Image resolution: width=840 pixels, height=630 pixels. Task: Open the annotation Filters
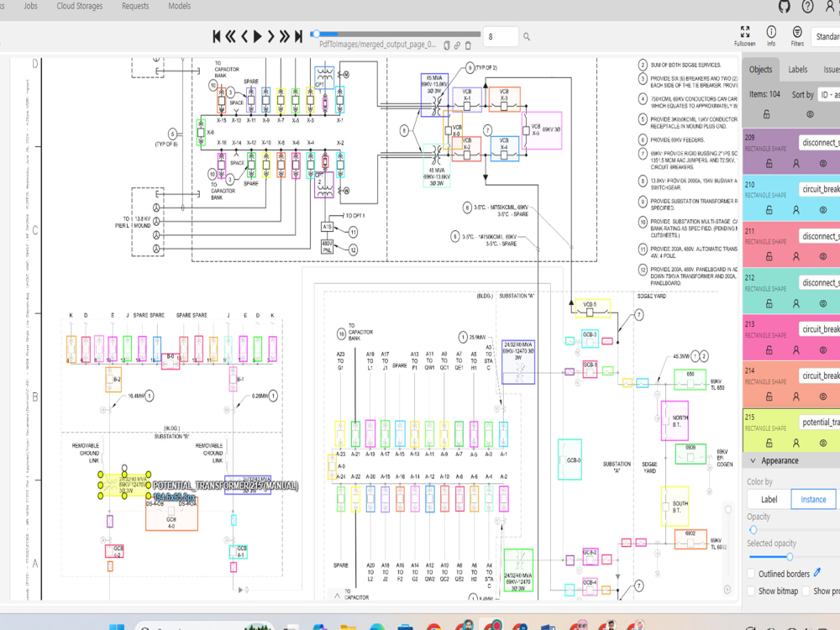point(797,35)
